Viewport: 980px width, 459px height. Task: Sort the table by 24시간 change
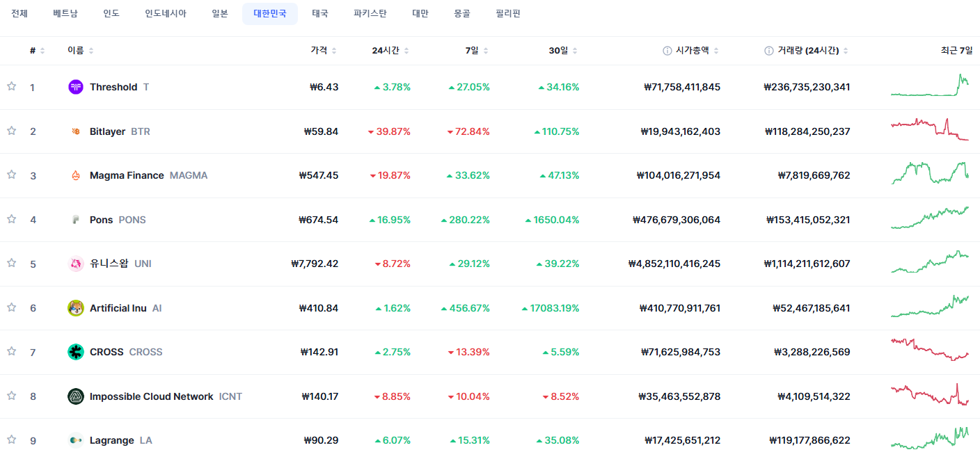coord(390,51)
